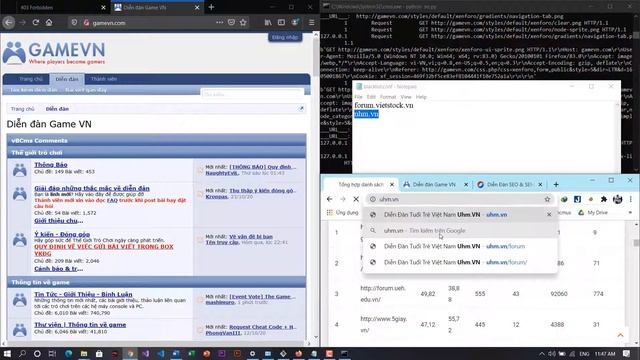Image resolution: width=640 pixels, height=360 pixels.
Task: Go back in the Chrome window
Action: [x=329, y=199]
